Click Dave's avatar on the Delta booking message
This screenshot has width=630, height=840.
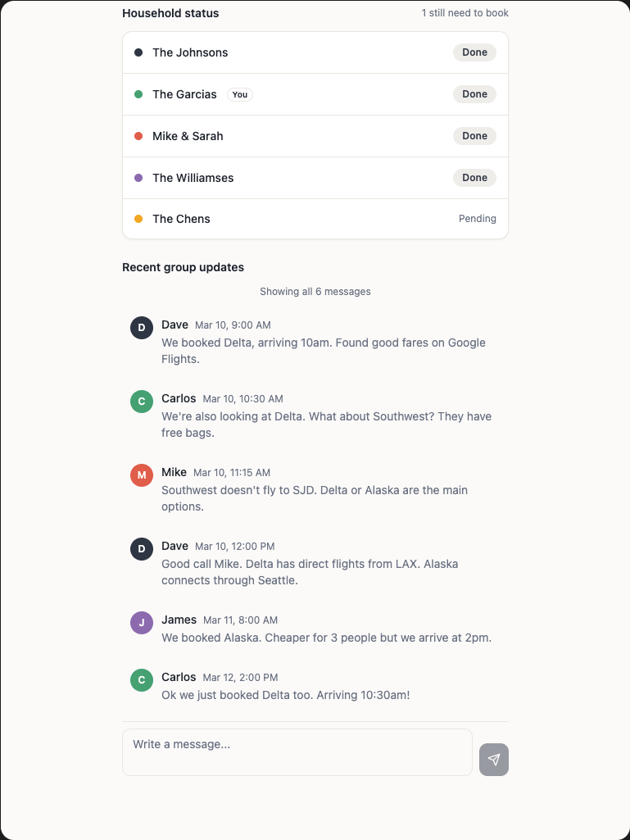[142, 328]
